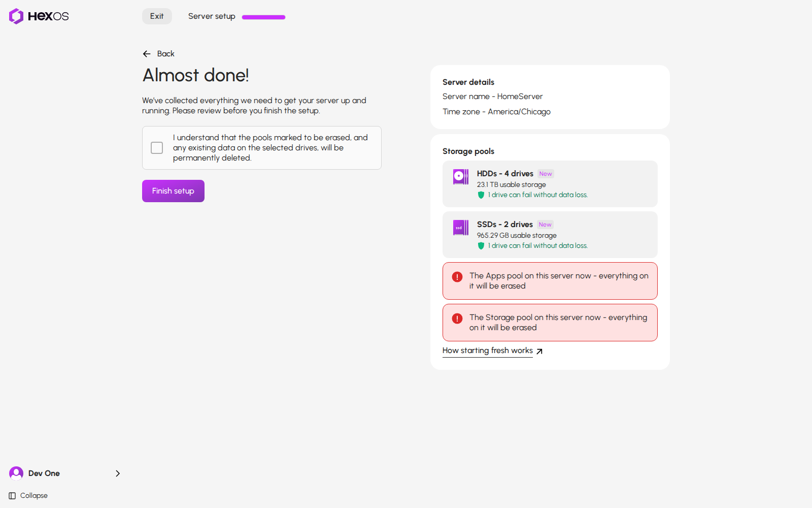812x508 pixels.
Task: Click the Storage pool red warning icon
Action: (x=457, y=319)
